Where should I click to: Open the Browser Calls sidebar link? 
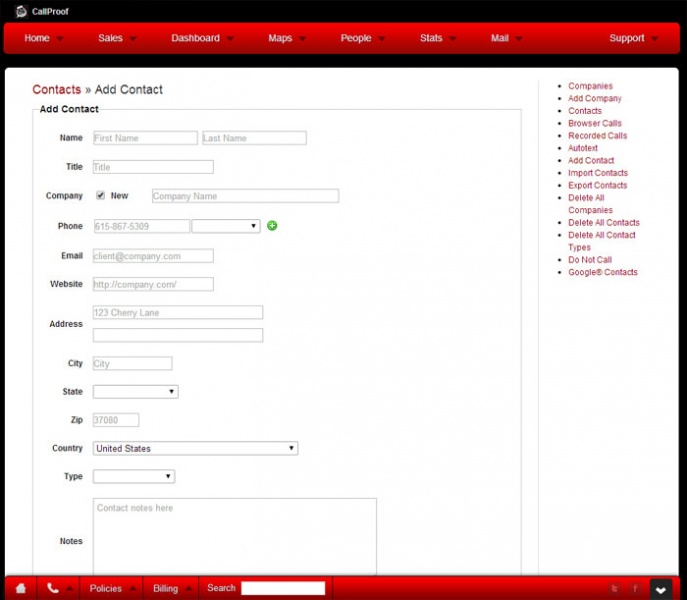click(x=595, y=123)
